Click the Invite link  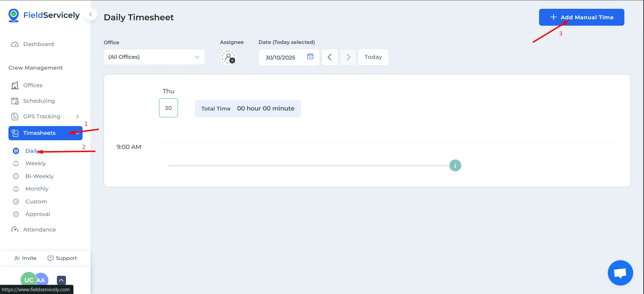coord(25,258)
